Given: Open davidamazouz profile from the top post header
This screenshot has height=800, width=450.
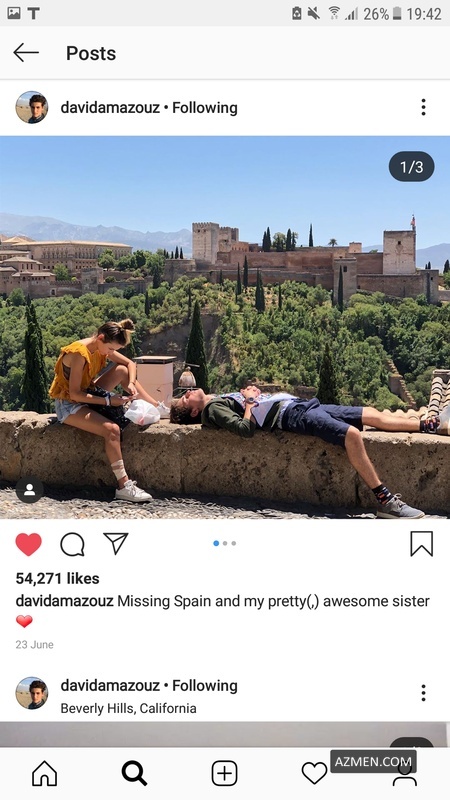Looking at the screenshot, I should pyautogui.click(x=110, y=108).
